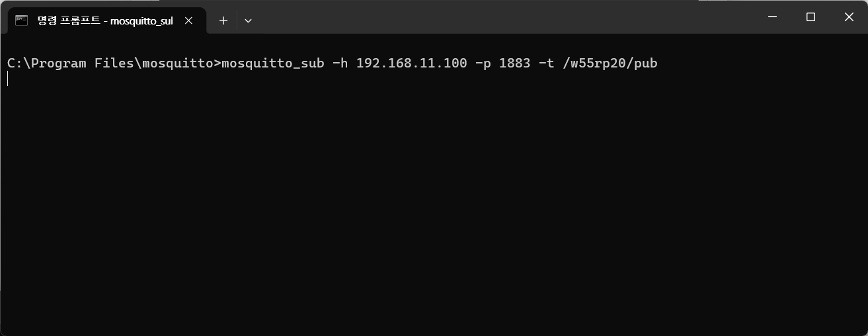Click the -p flag in the command

(x=483, y=63)
